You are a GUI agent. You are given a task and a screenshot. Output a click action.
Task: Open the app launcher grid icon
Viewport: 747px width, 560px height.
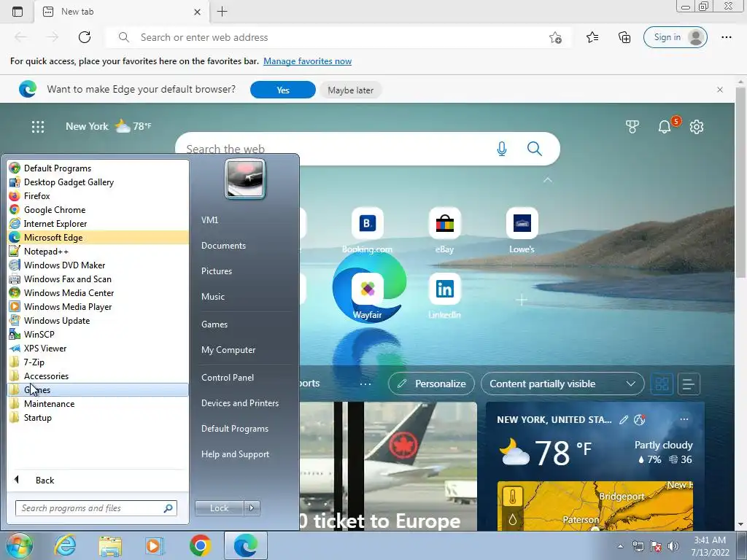[38, 127]
